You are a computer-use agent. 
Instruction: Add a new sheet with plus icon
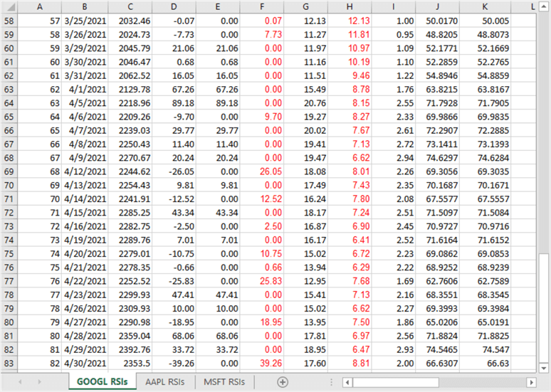tap(283, 382)
